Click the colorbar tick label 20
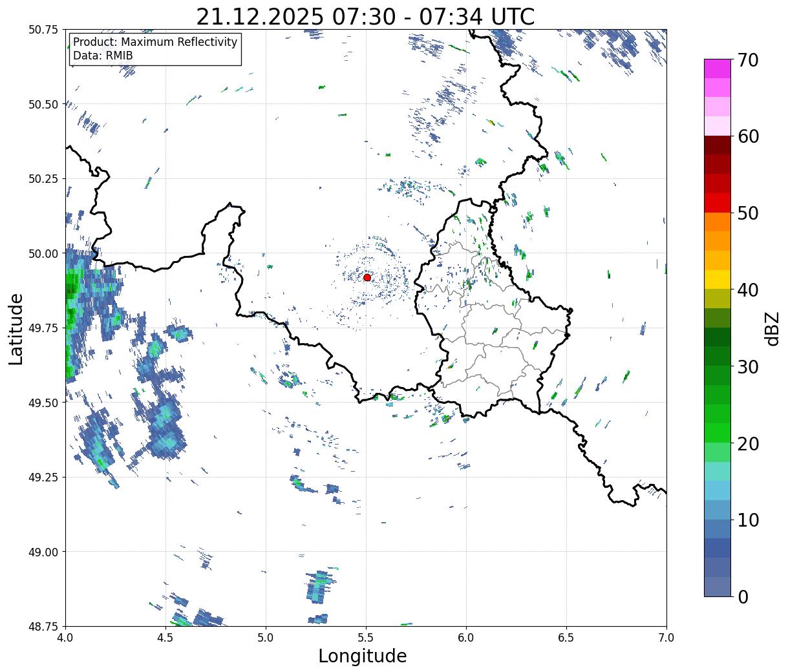Image resolution: width=788 pixels, height=672 pixels. point(747,443)
